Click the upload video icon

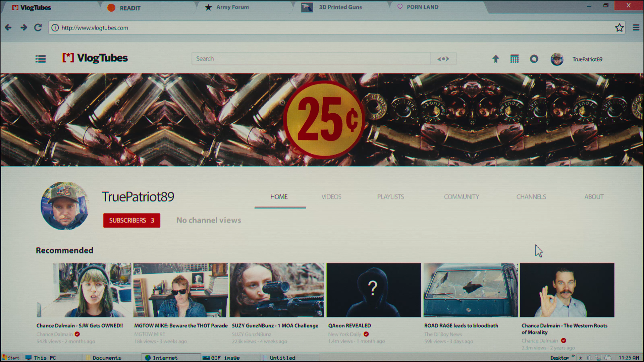[x=495, y=59]
